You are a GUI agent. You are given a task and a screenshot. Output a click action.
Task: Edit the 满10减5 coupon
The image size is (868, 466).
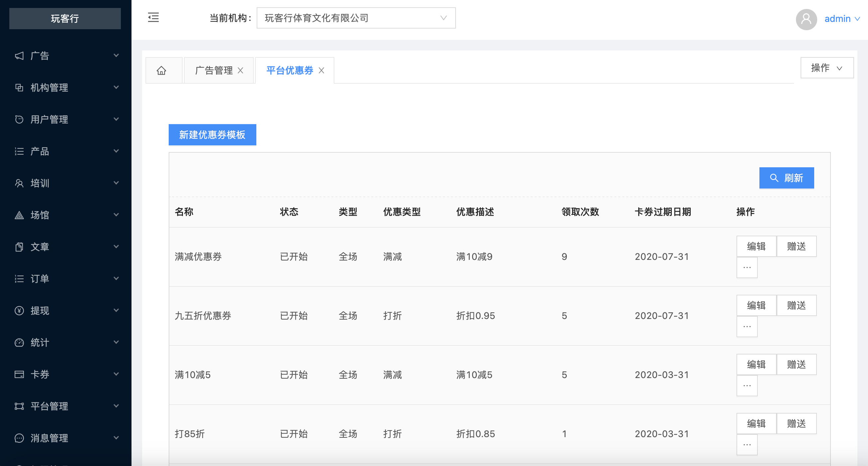[x=756, y=365]
